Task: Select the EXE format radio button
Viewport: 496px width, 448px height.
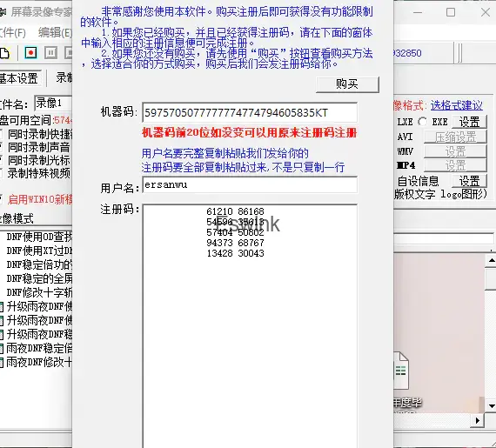Action: pyautogui.click(x=422, y=122)
